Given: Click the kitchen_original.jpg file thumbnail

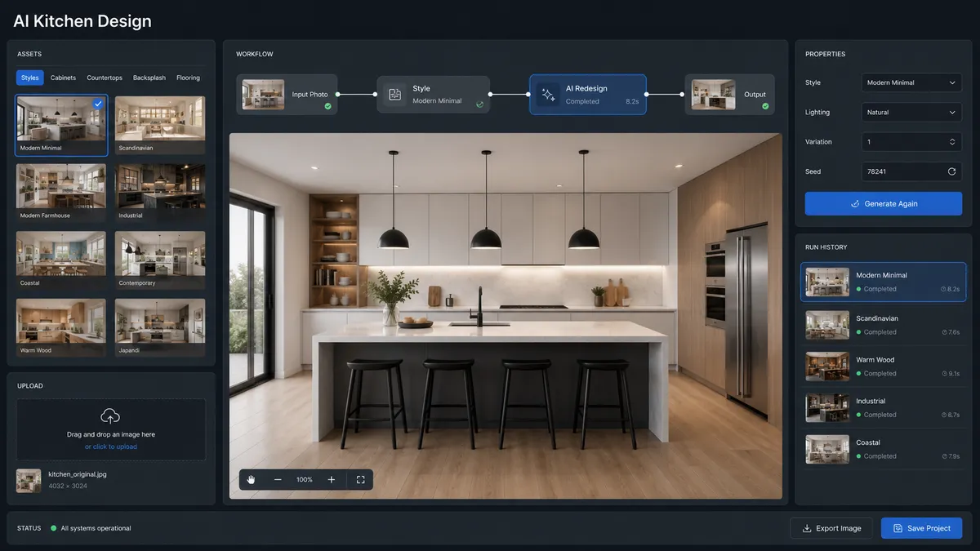Looking at the screenshot, I should pos(29,480).
